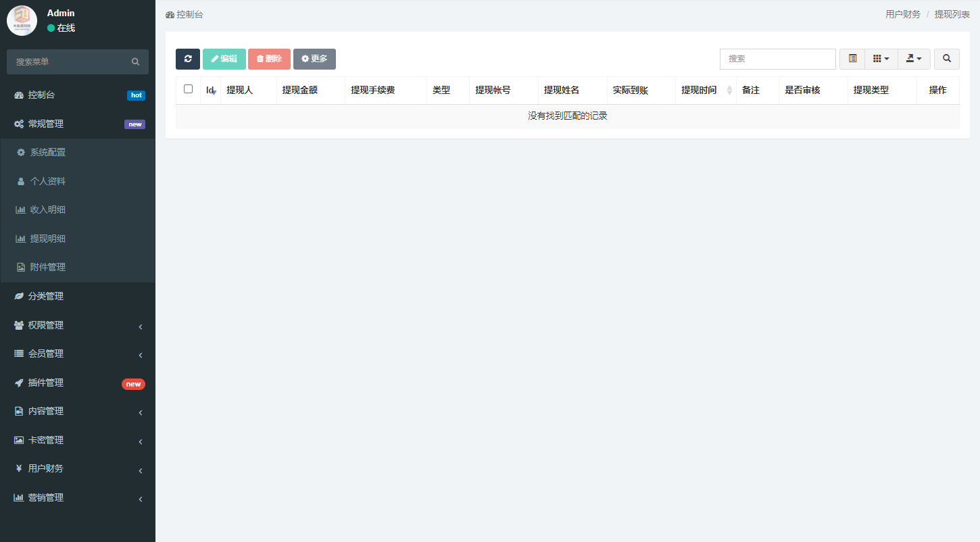This screenshot has height=542, width=980.
Task: Sort table by Id column
Action: tap(211, 90)
